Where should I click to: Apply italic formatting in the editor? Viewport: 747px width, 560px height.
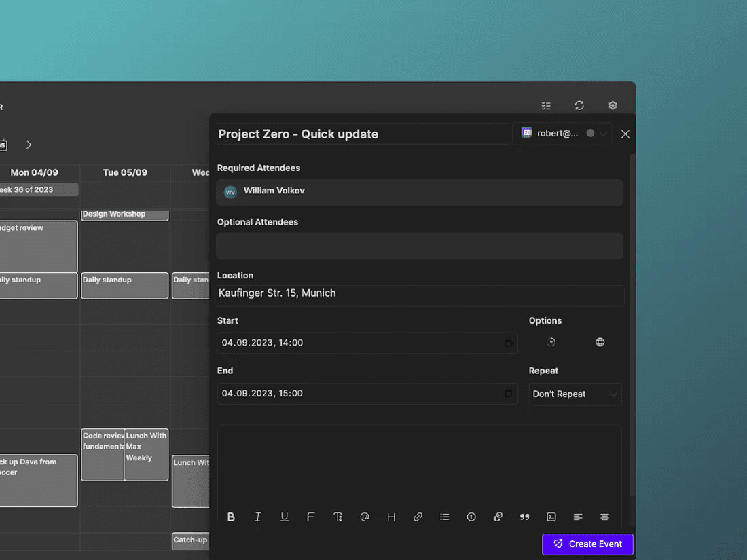258,517
